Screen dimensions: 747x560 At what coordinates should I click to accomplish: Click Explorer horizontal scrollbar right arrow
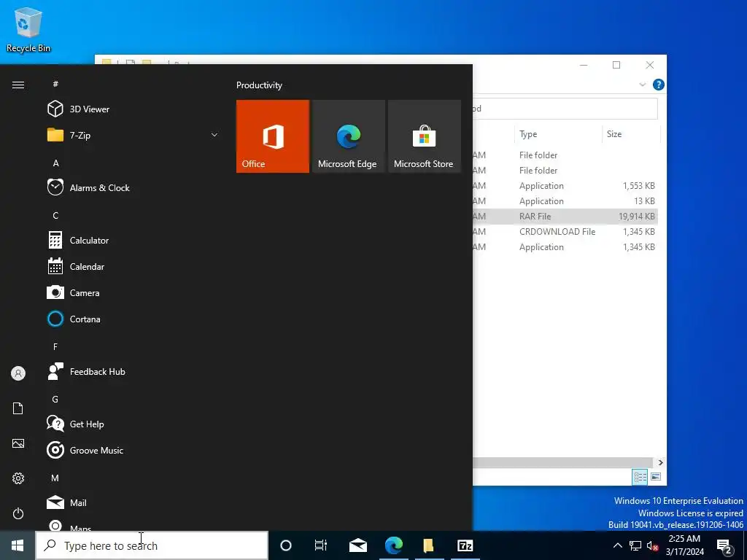pos(660,462)
